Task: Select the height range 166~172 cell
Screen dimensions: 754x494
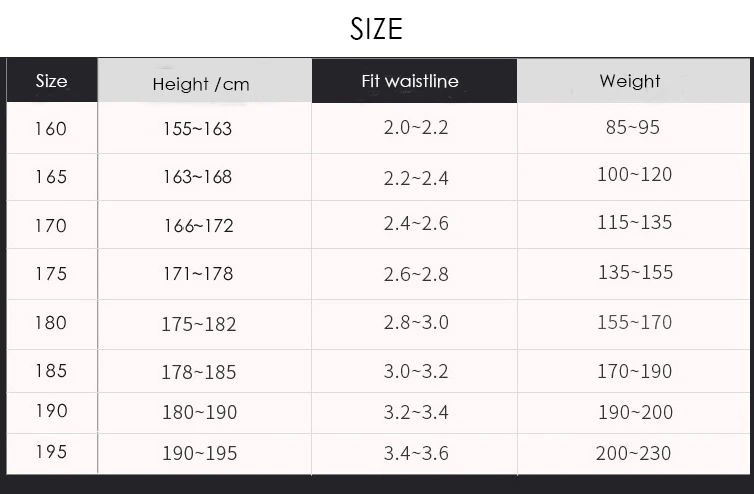Action: pyautogui.click(x=198, y=226)
